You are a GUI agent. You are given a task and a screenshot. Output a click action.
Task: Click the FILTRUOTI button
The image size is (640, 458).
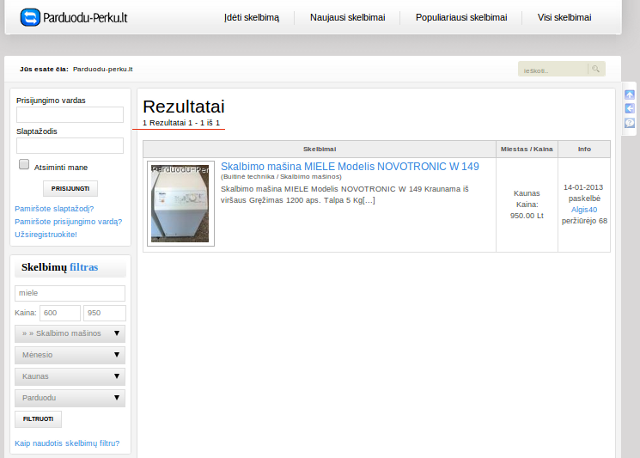click(38, 419)
